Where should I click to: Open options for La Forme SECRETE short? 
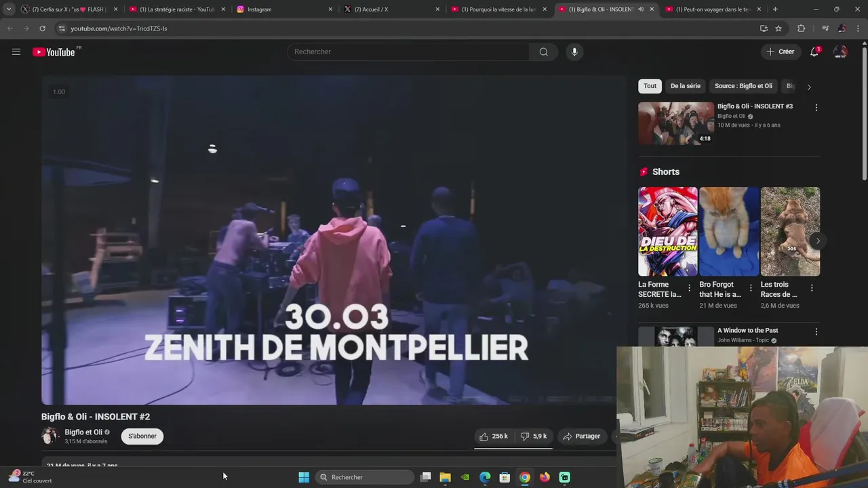pos(689,288)
